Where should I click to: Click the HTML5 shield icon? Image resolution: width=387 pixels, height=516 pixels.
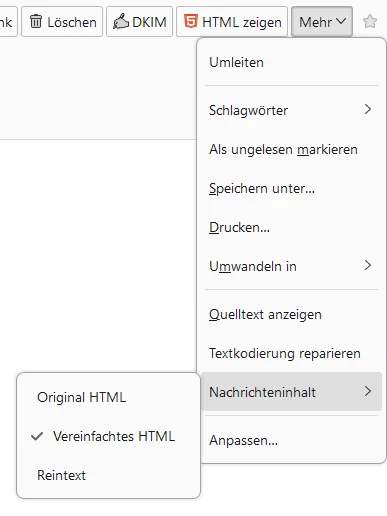[x=190, y=21]
